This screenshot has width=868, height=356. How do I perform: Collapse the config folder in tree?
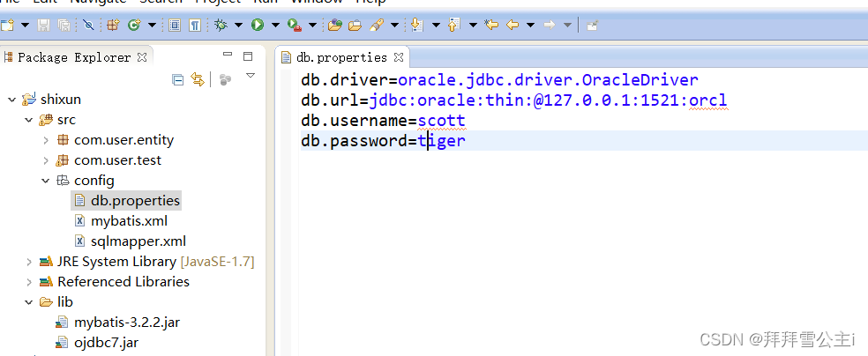tap(46, 181)
